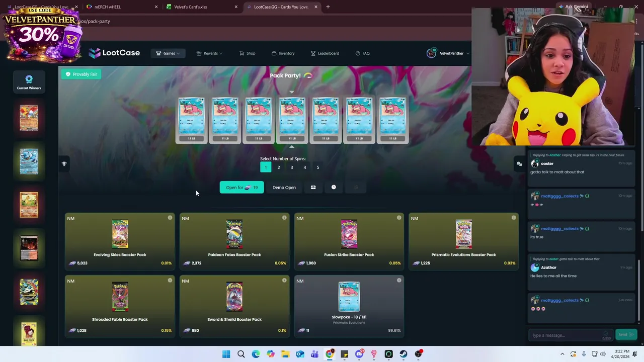The height and width of the screenshot is (362, 644).
Task: Click info icon on Sword & Sheild pack
Action: point(284,280)
